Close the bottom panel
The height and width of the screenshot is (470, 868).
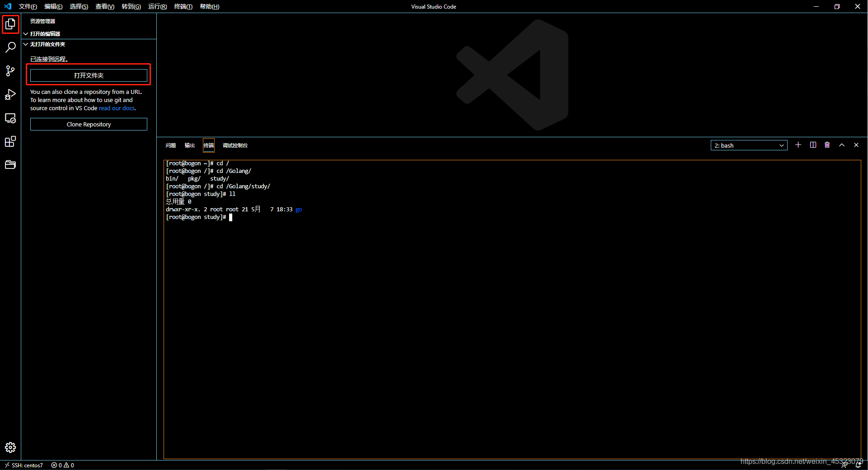click(x=856, y=145)
